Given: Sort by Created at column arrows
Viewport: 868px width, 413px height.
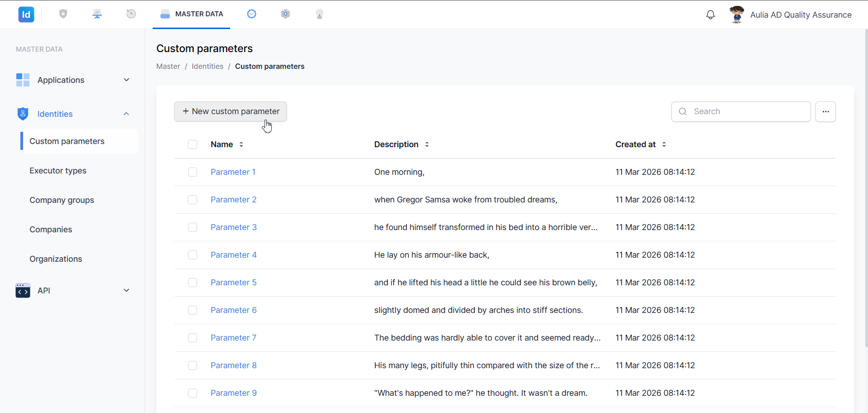Looking at the screenshot, I should (x=664, y=144).
